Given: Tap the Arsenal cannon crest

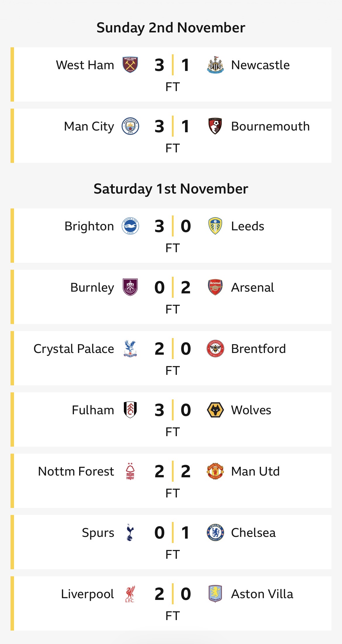Looking at the screenshot, I should point(215,287).
